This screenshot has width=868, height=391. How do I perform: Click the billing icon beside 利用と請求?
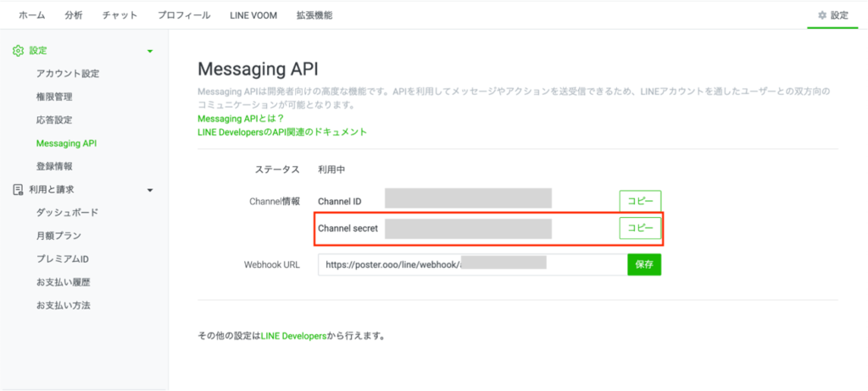[18, 190]
